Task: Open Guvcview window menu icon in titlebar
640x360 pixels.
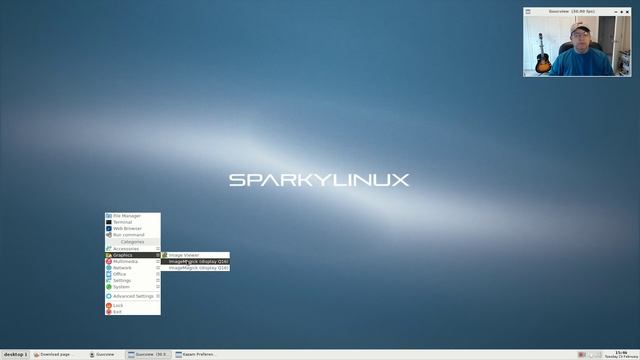Action: (x=528, y=12)
